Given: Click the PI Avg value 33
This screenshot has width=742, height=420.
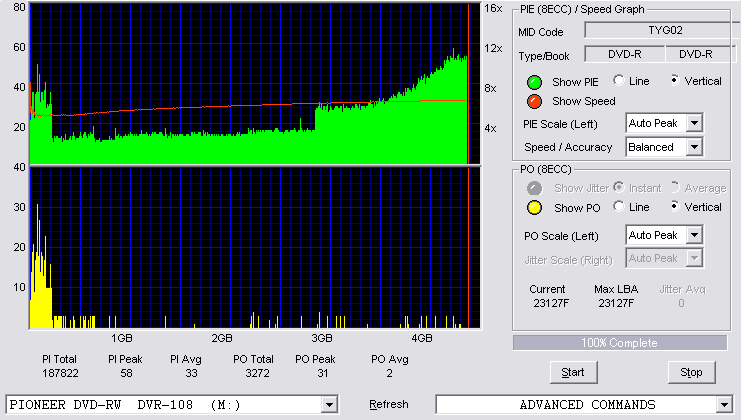Looking at the screenshot, I should [x=191, y=374].
